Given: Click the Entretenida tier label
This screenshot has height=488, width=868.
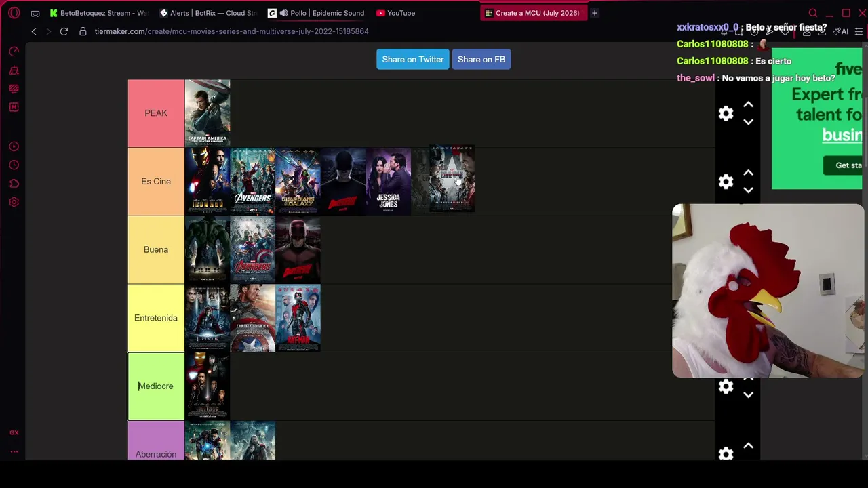Looking at the screenshot, I should pyautogui.click(x=156, y=318).
